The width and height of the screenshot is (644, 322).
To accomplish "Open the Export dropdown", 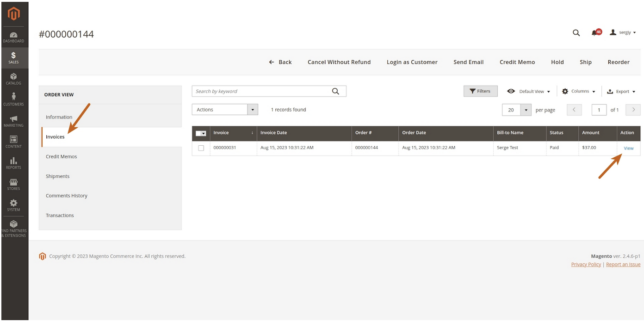I will tap(621, 92).
